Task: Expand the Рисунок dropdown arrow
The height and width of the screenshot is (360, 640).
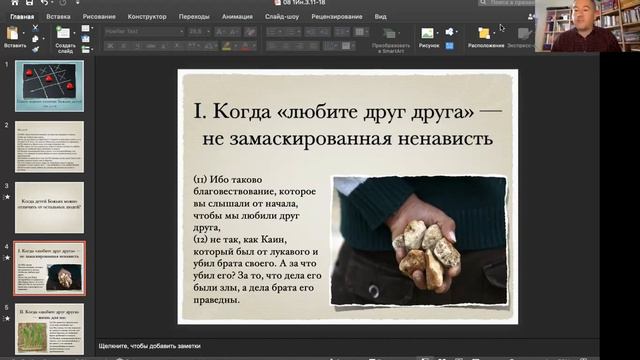Action: pyautogui.click(x=437, y=33)
